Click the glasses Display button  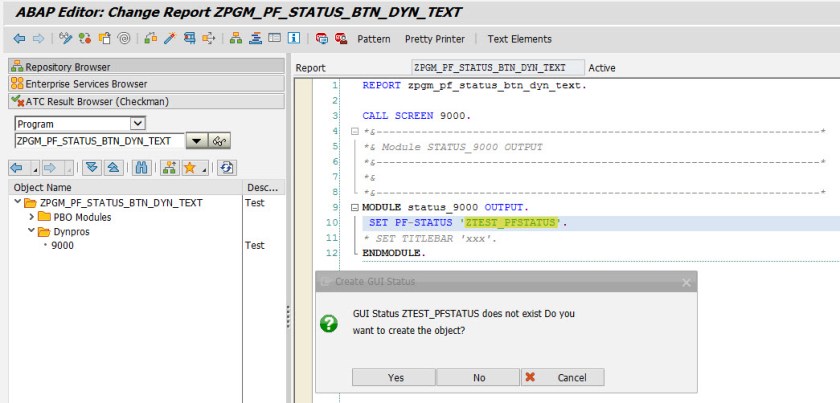[219, 141]
